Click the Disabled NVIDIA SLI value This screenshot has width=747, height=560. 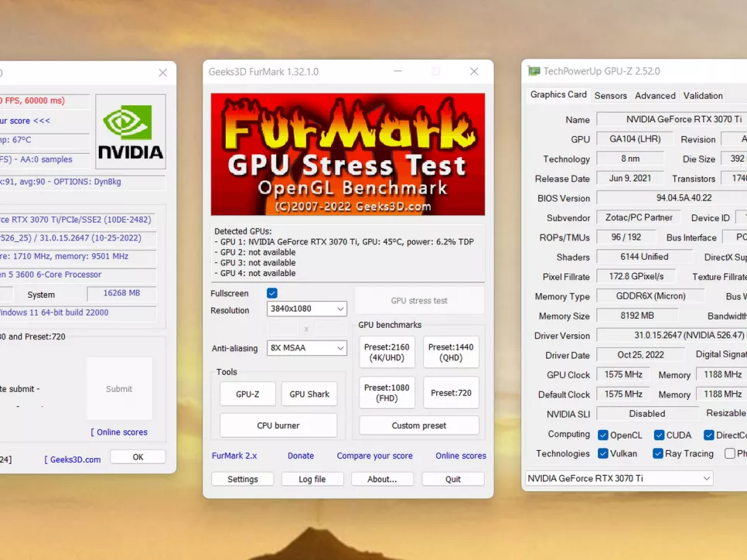647,414
